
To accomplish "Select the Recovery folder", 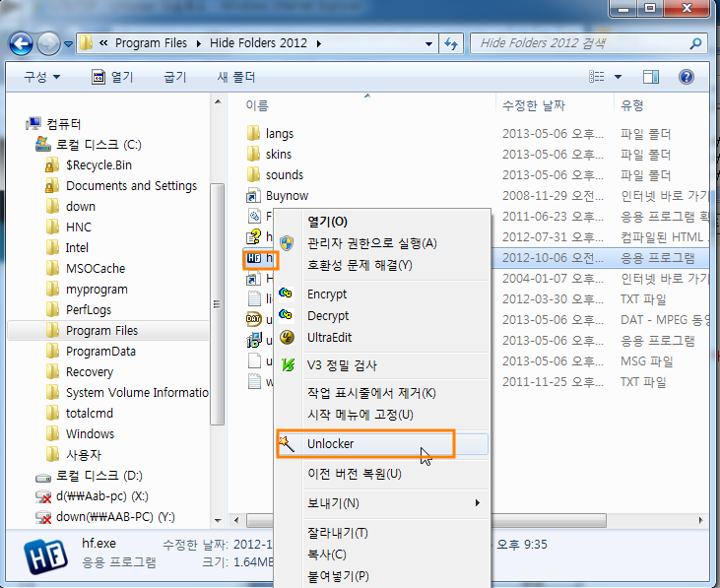I will pyautogui.click(x=80, y=371).
